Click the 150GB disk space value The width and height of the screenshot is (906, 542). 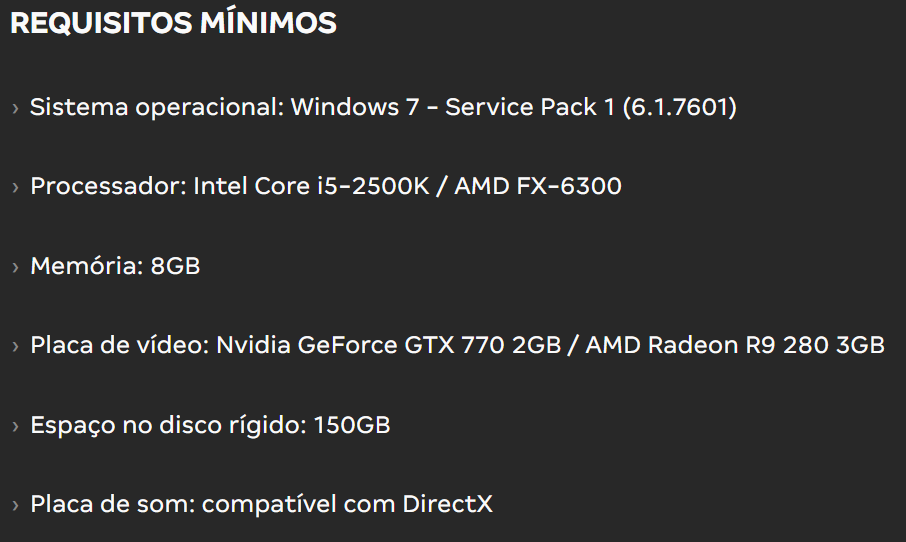(x=352, y=425)
